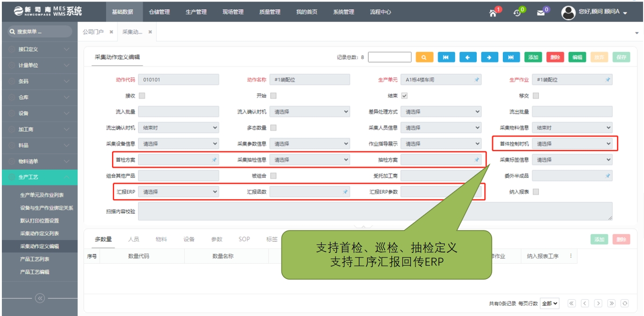The width and height of the screenshot is (644, 316).
Task: Open home notifications icon in header
Action: [493, 13]
